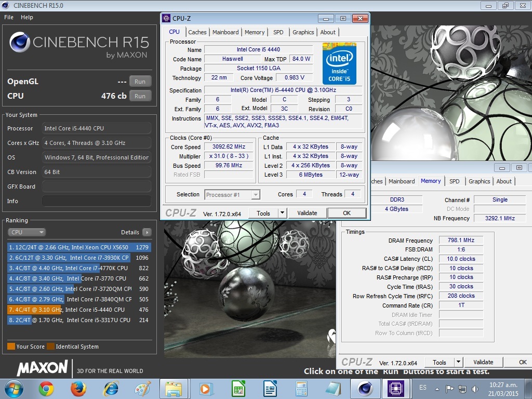Open the Processor #1 selection dropdown
Image resolution: width=532 pixels, height=399 pixels.
tap(232, 195)
